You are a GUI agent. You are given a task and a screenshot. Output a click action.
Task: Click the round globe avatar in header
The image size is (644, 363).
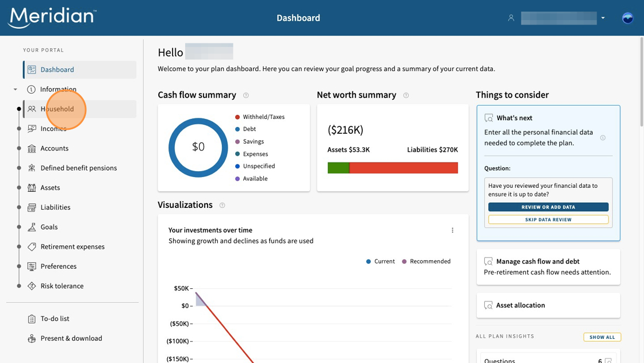[627, 18]
